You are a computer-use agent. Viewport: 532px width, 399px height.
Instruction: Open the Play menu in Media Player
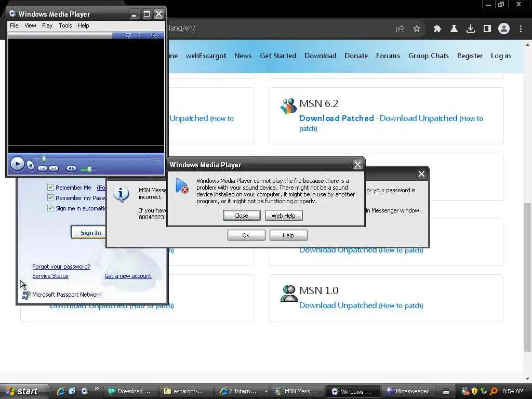[x=47, y=25]
